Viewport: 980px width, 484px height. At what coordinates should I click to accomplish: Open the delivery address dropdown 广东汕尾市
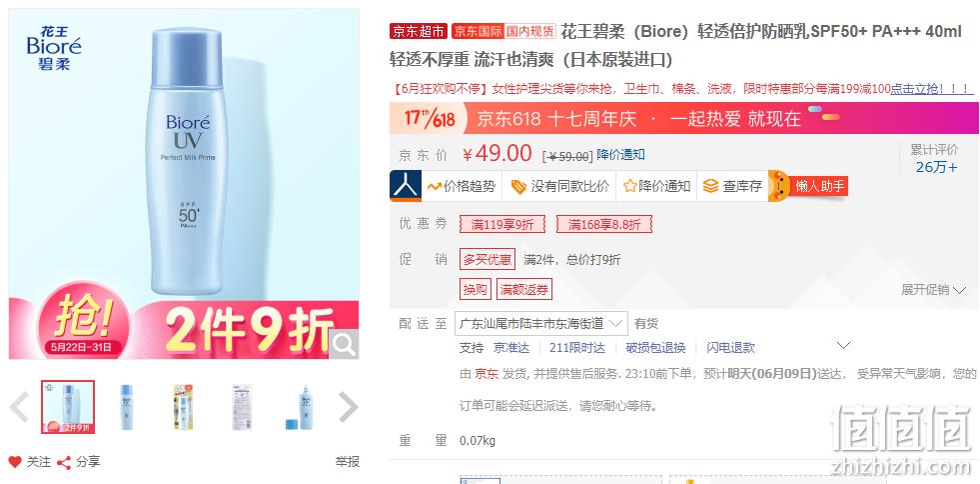tap(540, 323)
